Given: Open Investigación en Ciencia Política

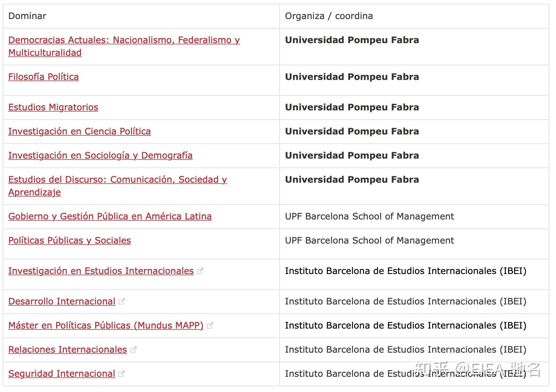Looking at the screenshot, I should (x=80, y=131).
